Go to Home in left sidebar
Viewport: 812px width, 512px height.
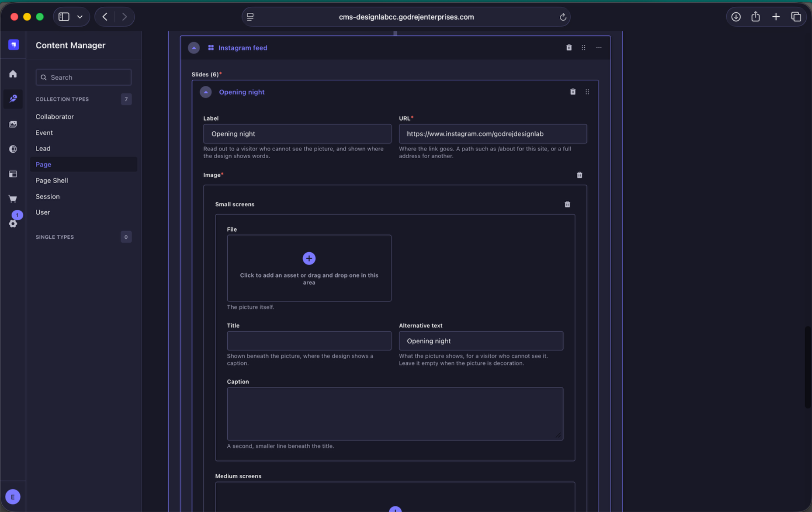(13, 74)
